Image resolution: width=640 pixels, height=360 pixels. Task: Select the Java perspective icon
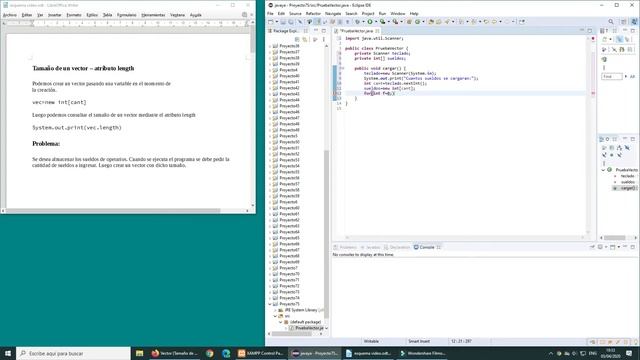point(634,21)
